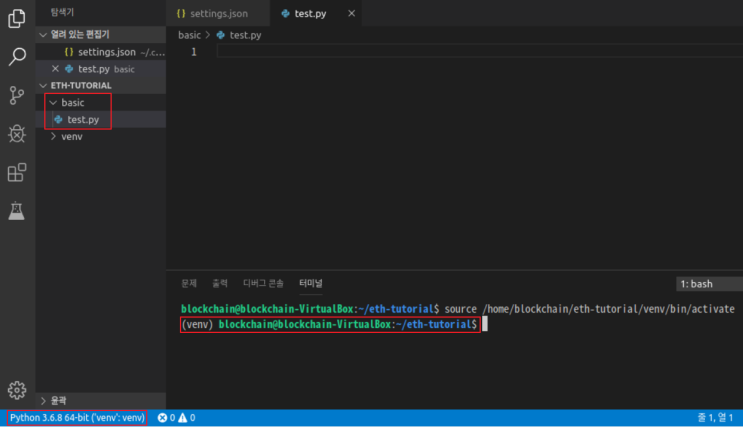Place cursor on editor line 1

(480, 51)
